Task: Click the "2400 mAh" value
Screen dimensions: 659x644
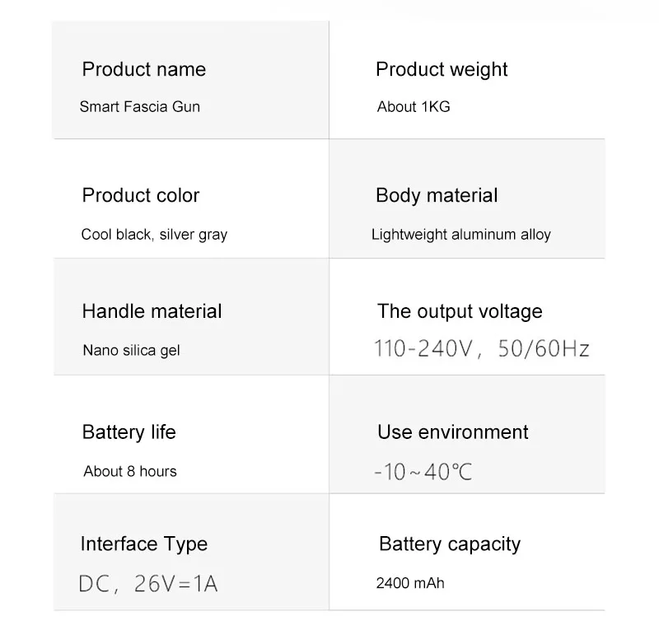Action: [410, 583]
